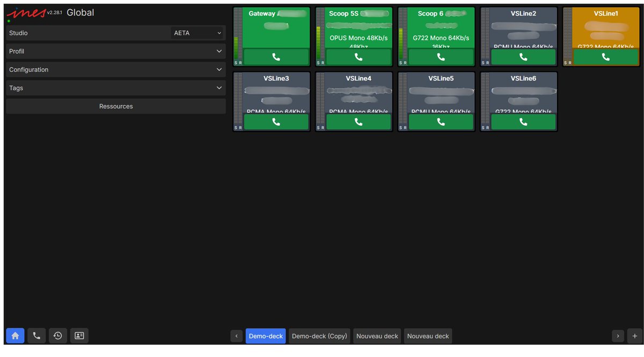644x357 pixels.
Task: Open the phone calls view in bottom bar
Action: coord(36,336)
